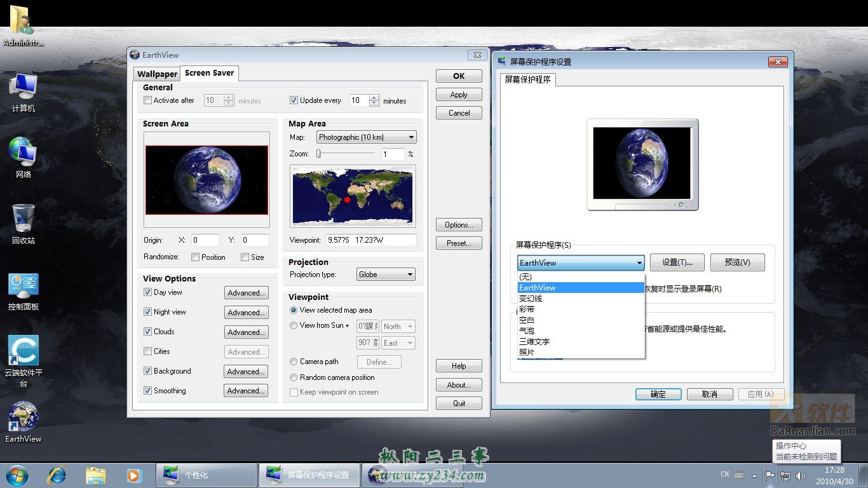Launch the media player taskbar icon
This screenshot has height=488, width=868.
(134, 475)
